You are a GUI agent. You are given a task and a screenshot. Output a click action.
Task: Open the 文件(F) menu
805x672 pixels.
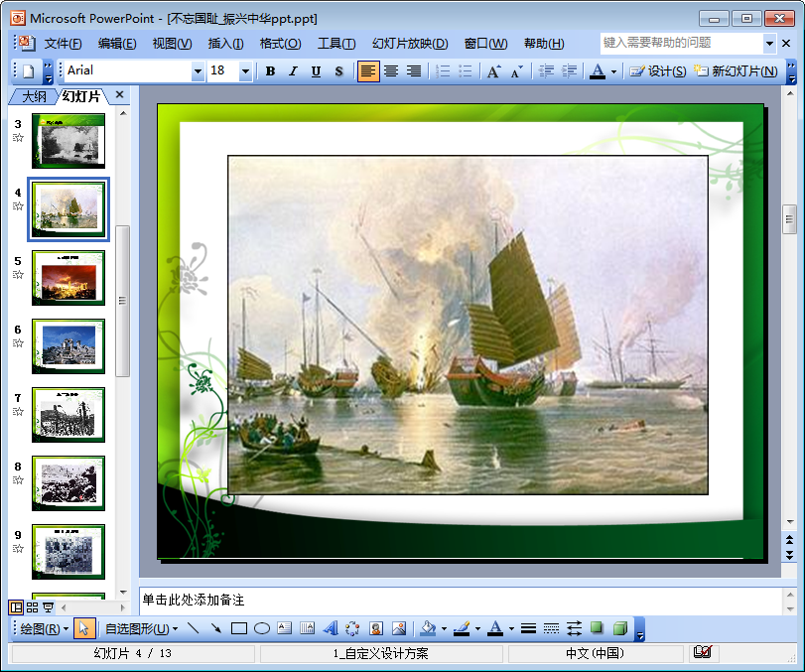tap(63, 44)
